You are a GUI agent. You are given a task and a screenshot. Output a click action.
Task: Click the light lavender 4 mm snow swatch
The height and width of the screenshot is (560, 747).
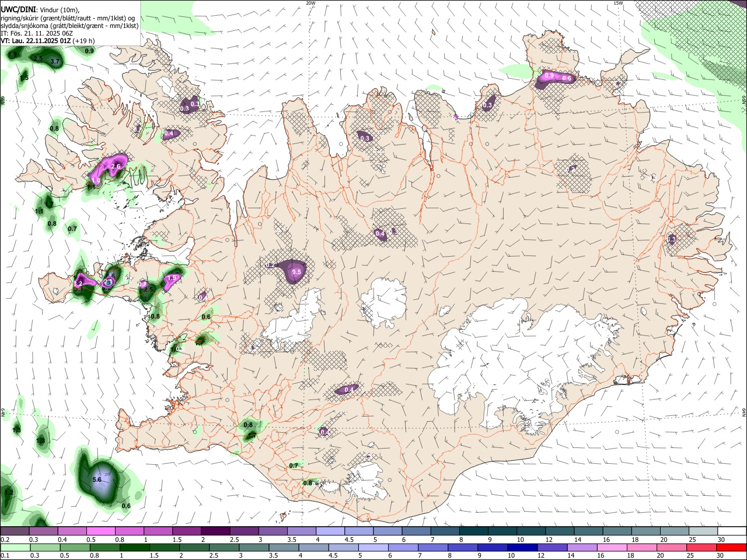click(330, 531)
